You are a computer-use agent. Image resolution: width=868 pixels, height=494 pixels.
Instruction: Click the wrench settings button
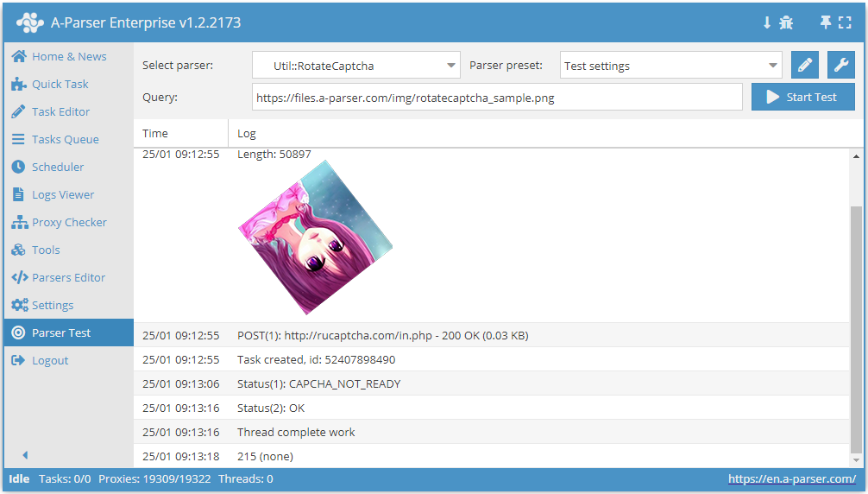[840, 65]
